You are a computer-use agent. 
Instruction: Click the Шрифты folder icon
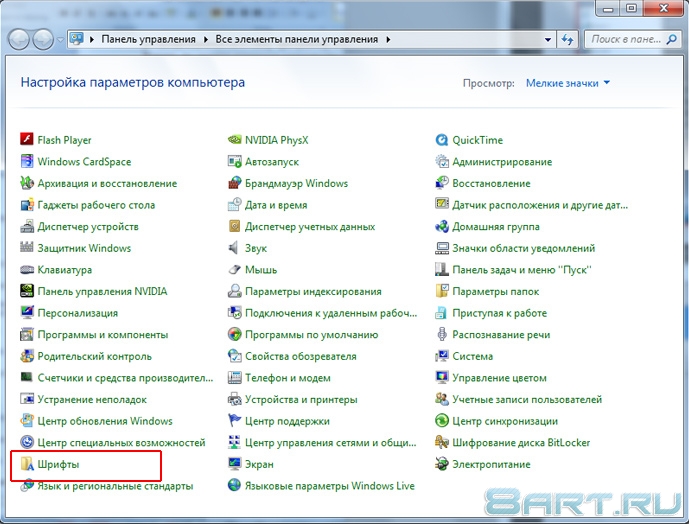tap(27, 464)
